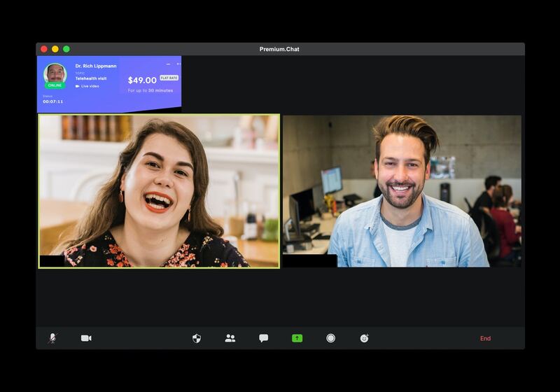This screenshot has height=392, width=560.
Task: Open the chat bubble panel
Action: 264,338
